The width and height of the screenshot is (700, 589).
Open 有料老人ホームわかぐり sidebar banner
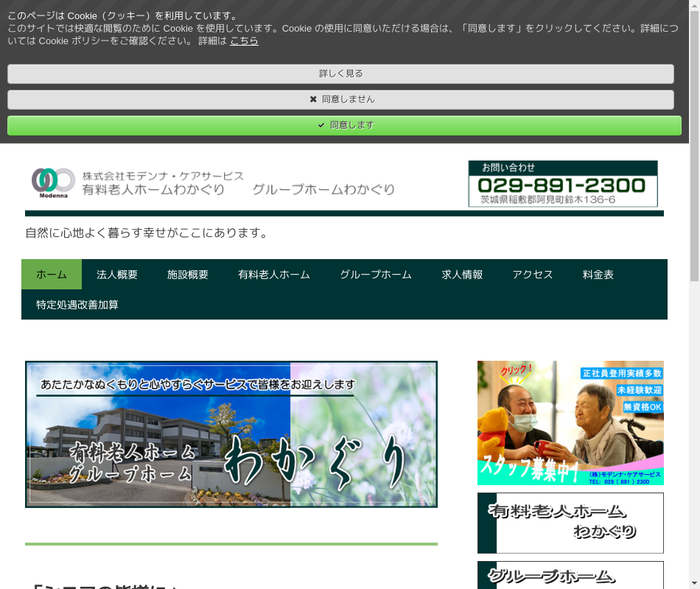[570, 523]
